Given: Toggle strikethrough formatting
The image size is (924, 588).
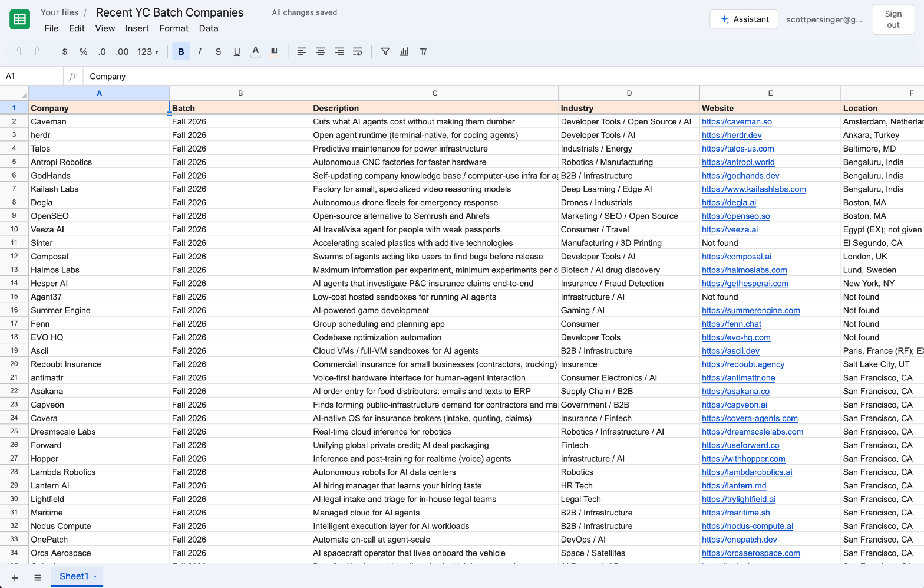Looking at the screenshot, I should 218,52.
